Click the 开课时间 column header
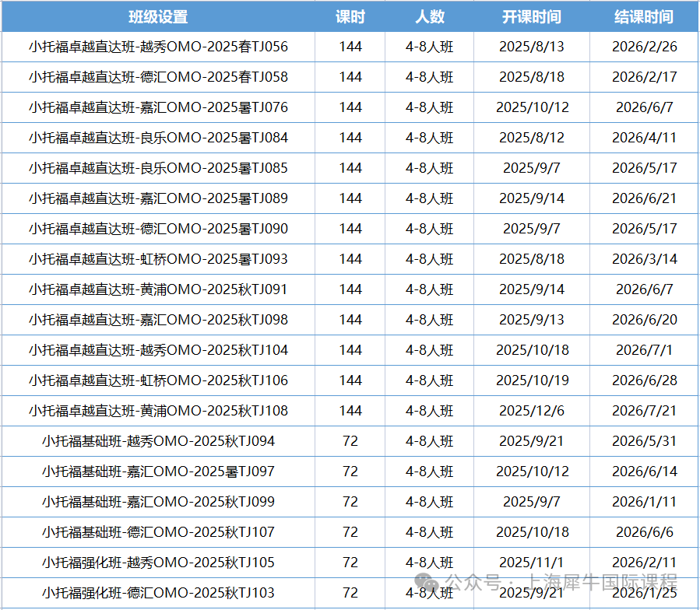The height and width of the screenshot is (610, 700). [531, 16]
